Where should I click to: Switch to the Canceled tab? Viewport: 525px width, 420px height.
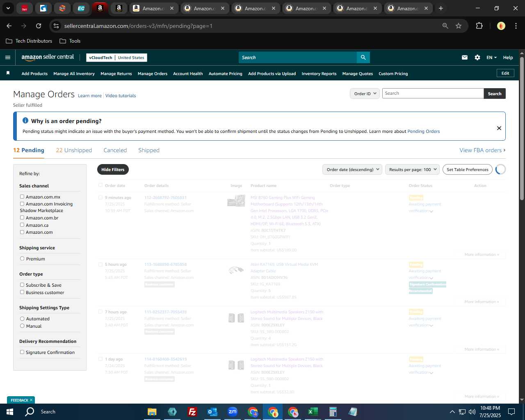click(115, 150)
